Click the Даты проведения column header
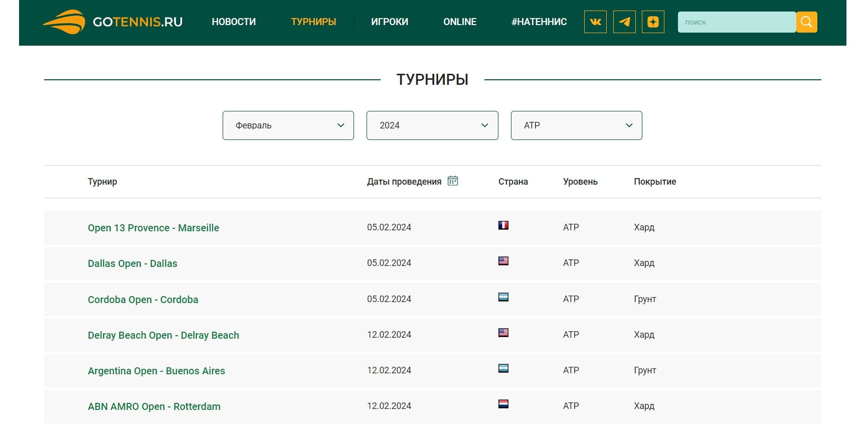 pyautogui.click(x=404, y=182)
